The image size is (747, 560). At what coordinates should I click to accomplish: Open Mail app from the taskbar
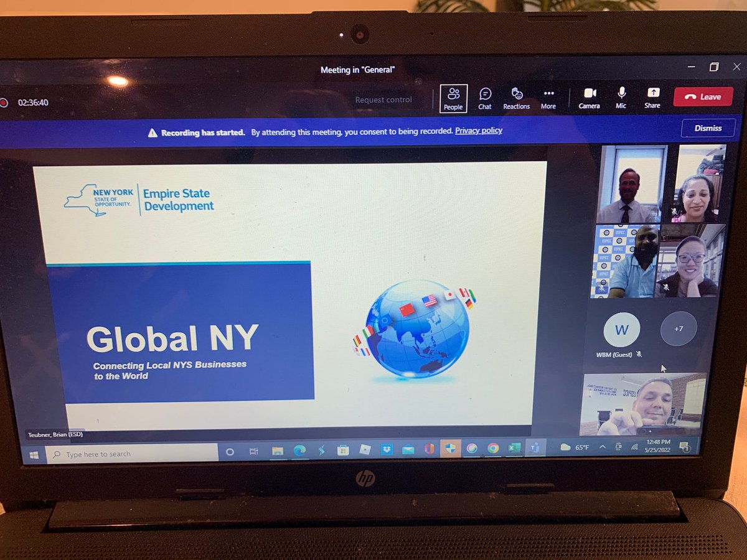tap(408, 449)
